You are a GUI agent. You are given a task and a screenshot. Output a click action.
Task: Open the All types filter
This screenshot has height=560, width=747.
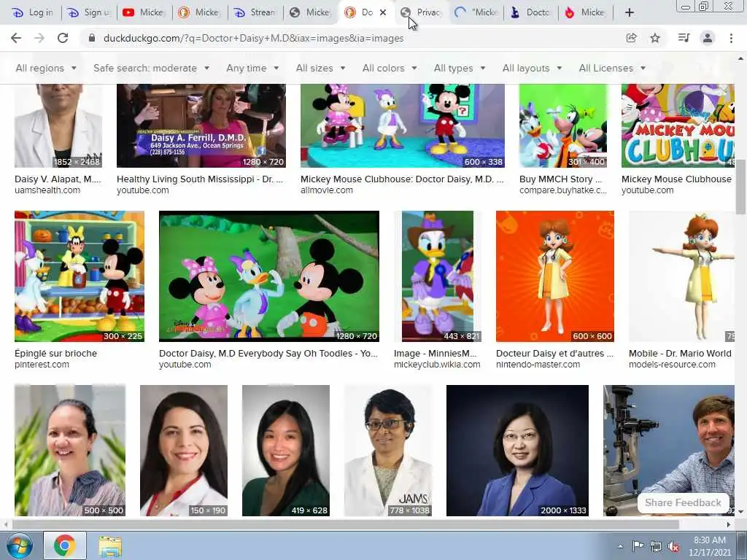pos(460,68)
